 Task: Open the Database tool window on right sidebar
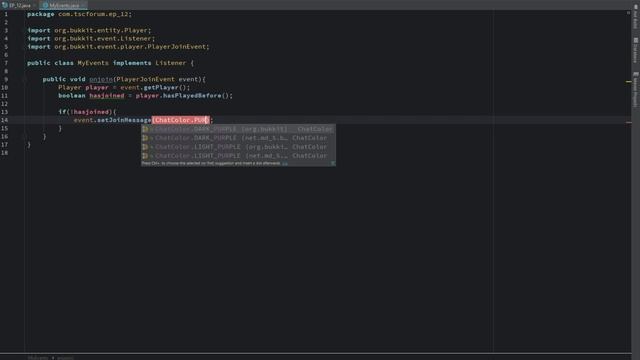click(x=636, y=51)
